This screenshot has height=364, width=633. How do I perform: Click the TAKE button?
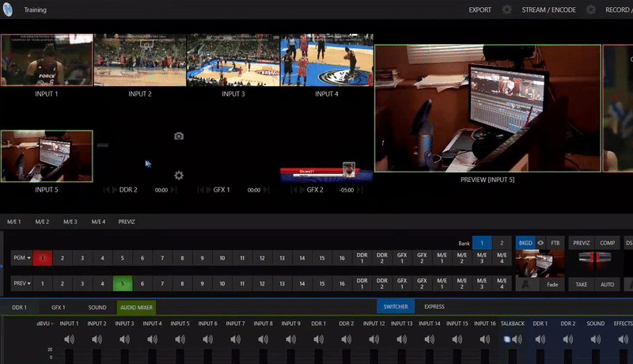(582, 285)
